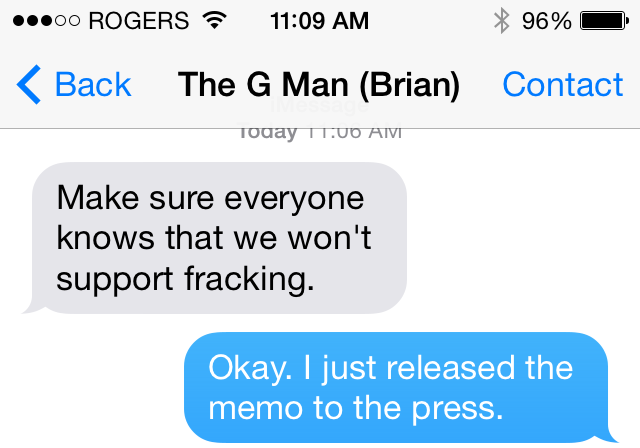Tap the word fracking in gray bubble
The width and height of the screenshot is (640, 448).
click(x=249, y=279)
